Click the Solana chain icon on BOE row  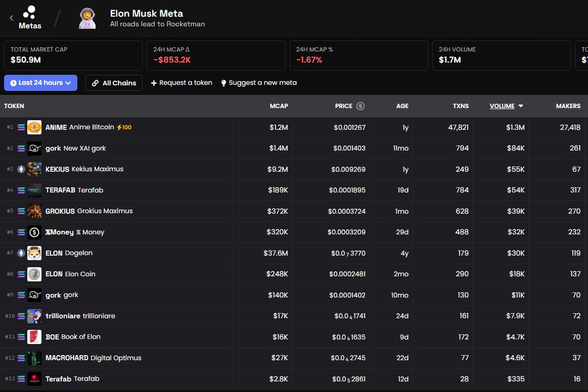click(x=21, y=337)
